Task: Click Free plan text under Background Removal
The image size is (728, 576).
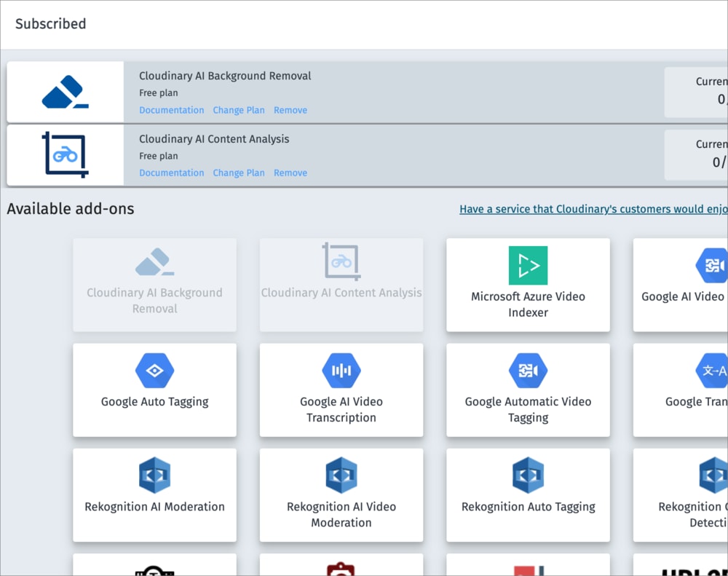Action: [x=158, y=93]
